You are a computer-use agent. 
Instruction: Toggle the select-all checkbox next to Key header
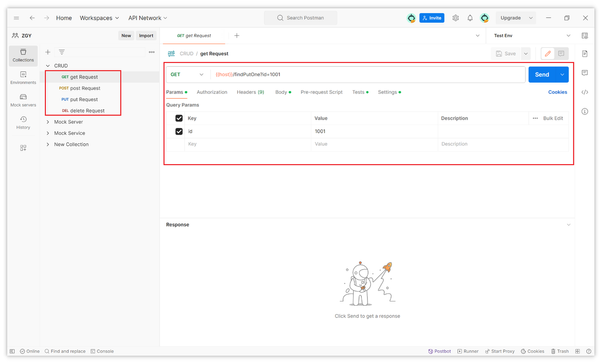179,118
